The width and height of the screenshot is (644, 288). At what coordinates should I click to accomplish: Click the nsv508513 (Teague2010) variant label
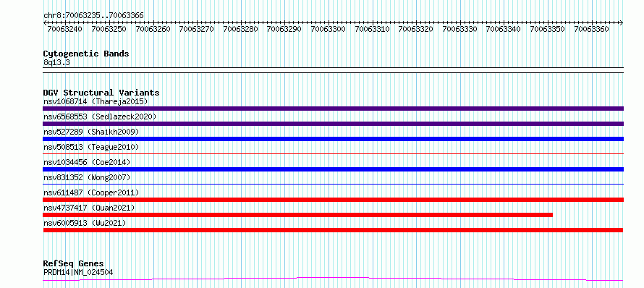click(x=91, y=147)
